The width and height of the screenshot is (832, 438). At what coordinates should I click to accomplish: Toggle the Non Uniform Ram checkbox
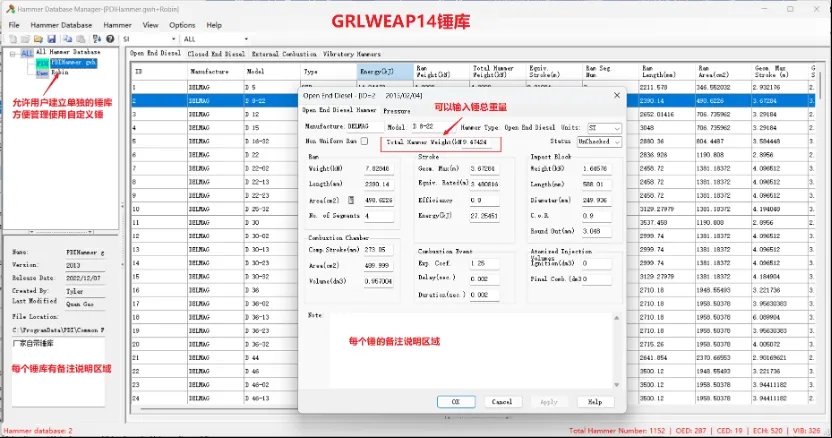pos(364,142)
